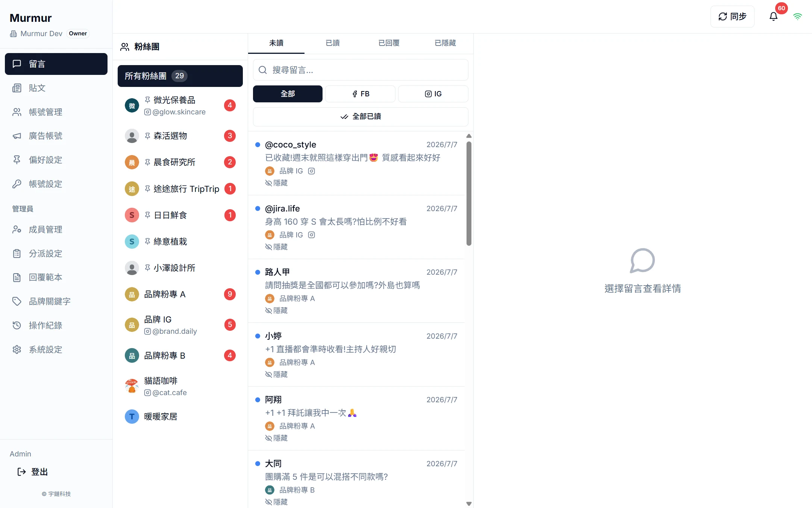Image resolution: width=812 pixels, height=508 pixels.
Task: Open 貼文 posts in sidebar
Action: coord(56,88)
